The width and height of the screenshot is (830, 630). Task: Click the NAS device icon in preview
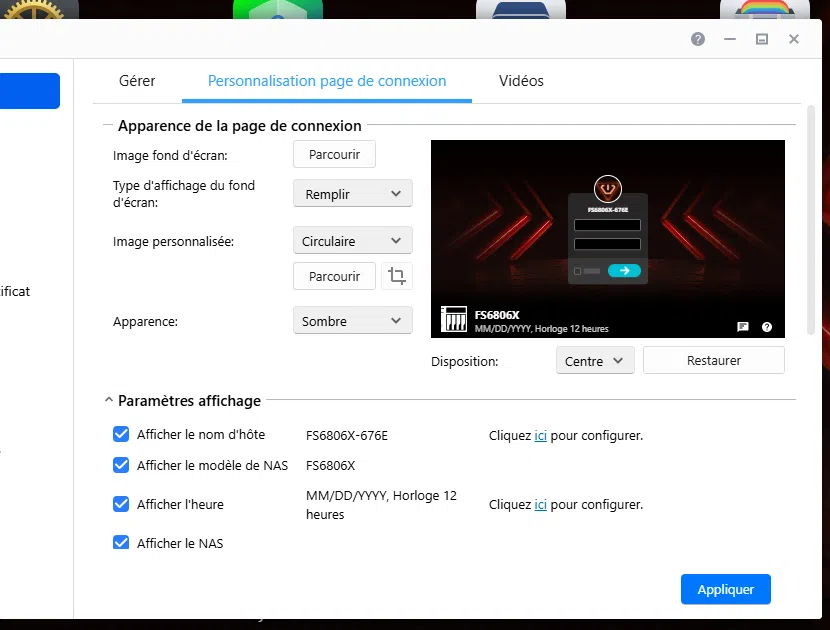click(x=454, y=319)
